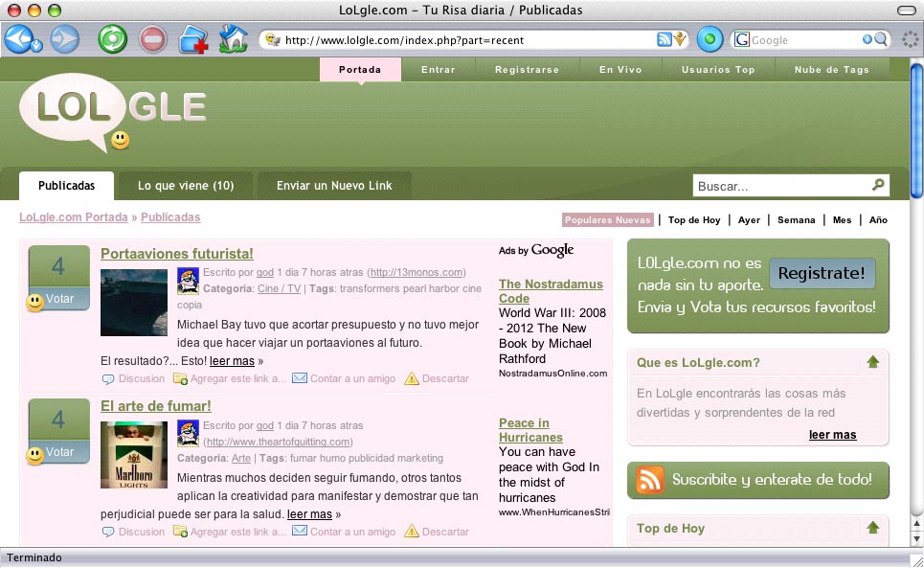
Task: Select Populares Nuevas filter
Action: [608, 219]
